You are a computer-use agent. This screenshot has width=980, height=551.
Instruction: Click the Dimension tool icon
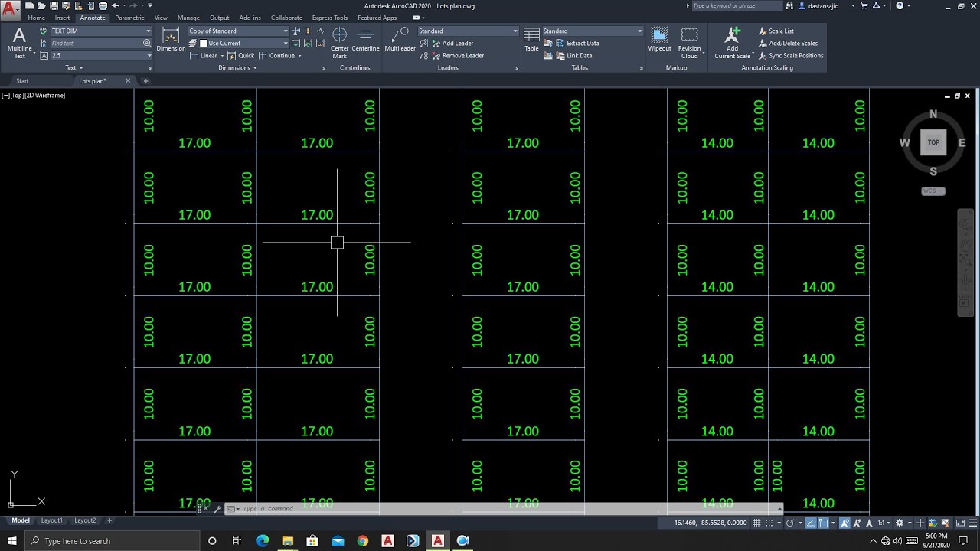coord(171,39)
